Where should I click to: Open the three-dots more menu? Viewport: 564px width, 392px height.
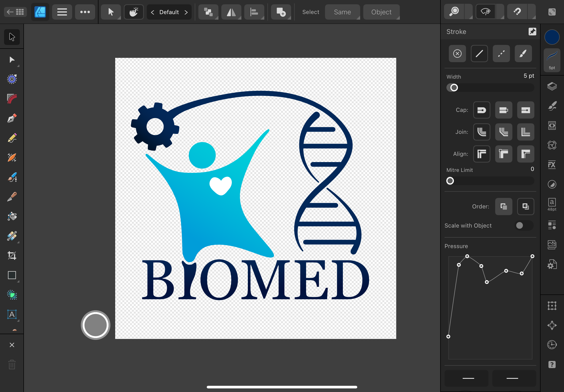tap(85, 12)
